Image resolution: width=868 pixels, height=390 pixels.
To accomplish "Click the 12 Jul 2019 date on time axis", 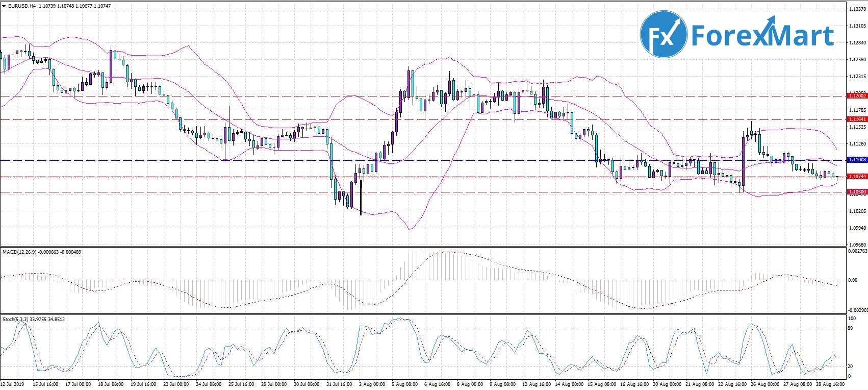I will (12, 384).
